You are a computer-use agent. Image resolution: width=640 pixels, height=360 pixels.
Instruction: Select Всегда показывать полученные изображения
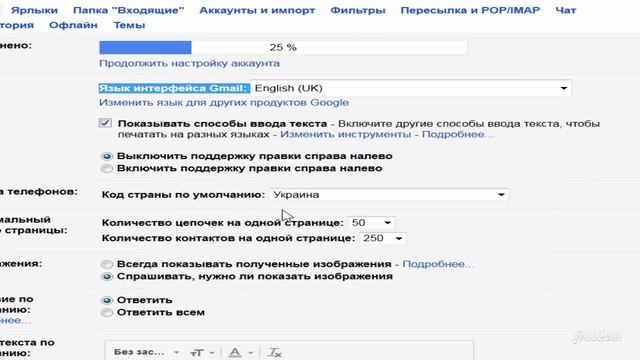click(107, 264)
